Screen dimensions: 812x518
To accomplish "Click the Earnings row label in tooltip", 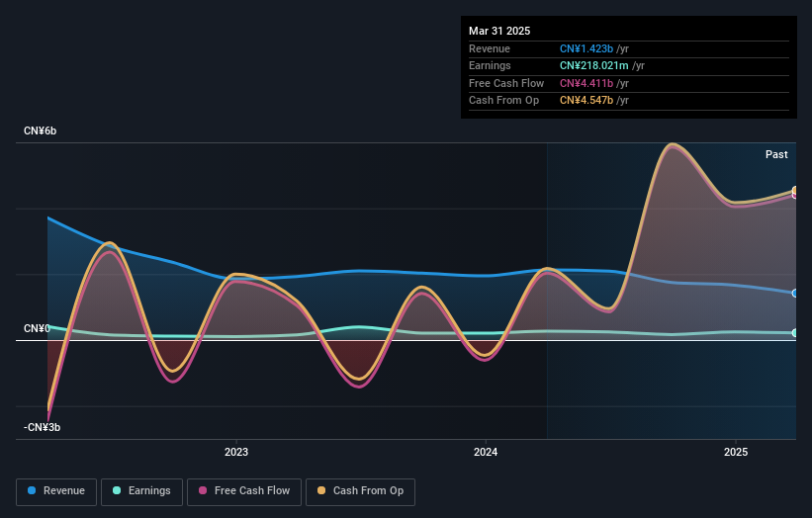I will coord(490,65).
